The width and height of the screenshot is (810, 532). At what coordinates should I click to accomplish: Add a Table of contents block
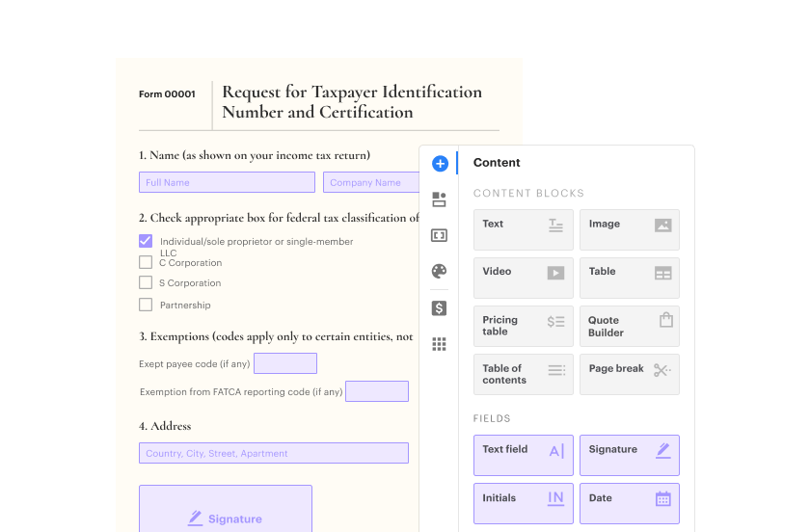pos(524,375)
